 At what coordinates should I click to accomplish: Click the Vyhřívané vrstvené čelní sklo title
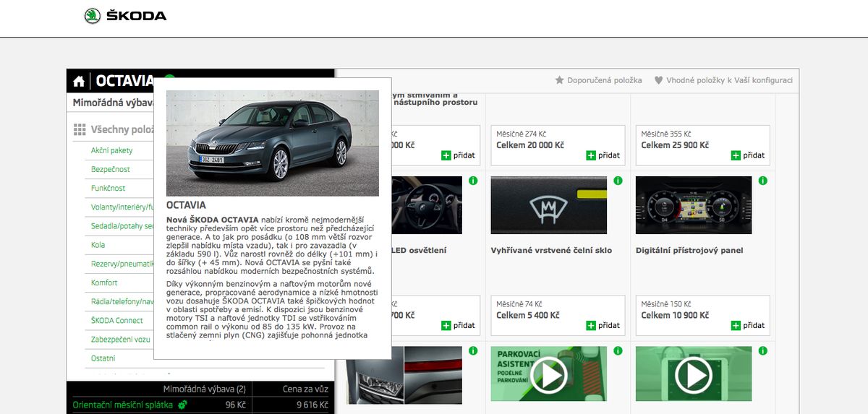[551, 251]
